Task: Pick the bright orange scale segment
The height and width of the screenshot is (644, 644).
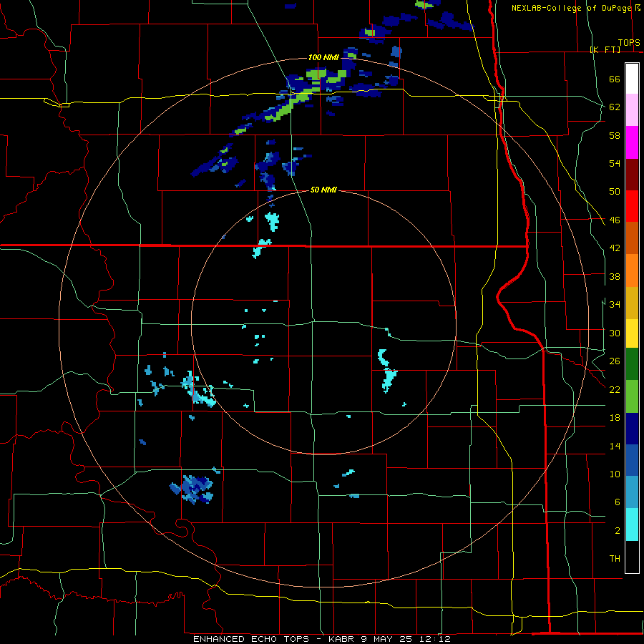Action: coord(632,270)
